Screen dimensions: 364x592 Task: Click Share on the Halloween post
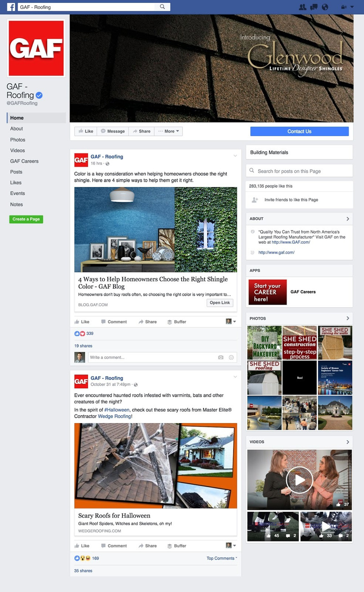click(x=147, y=546)
